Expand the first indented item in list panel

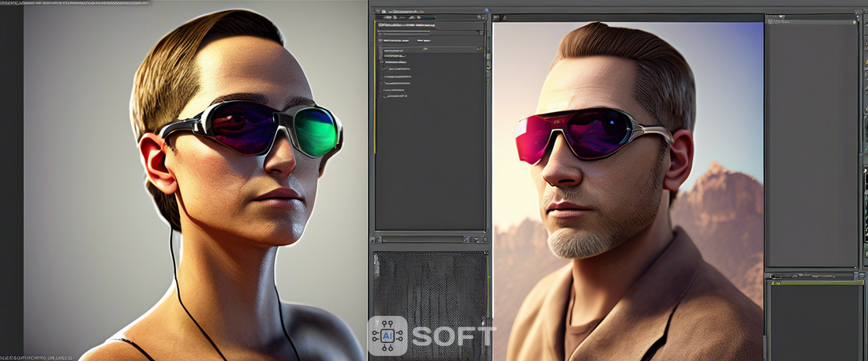pyautogui.click(x=386, y=69)
